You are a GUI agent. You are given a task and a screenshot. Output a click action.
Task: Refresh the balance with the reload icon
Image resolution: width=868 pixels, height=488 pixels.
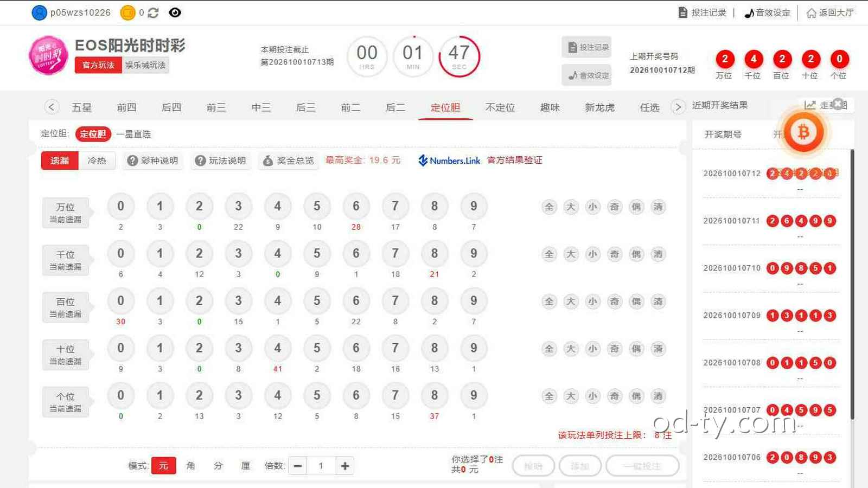(x=153, y=12)
